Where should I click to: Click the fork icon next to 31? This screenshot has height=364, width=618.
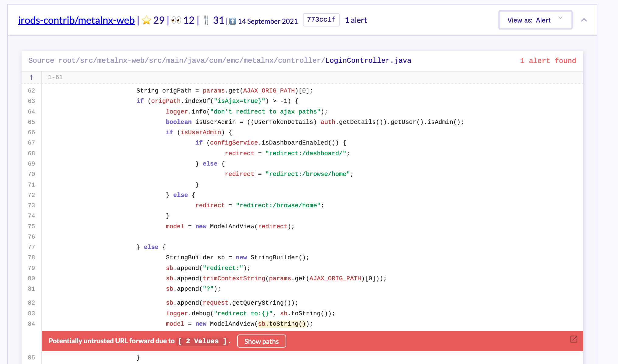click(x=206, y=20)
